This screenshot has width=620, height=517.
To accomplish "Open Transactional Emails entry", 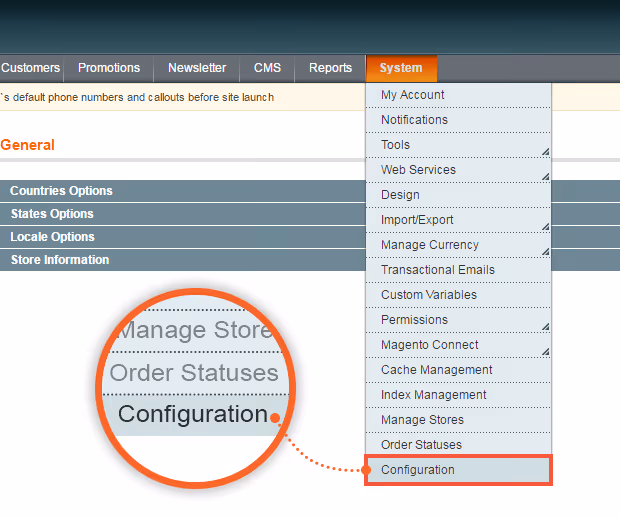I will click(x=458, y=270).
